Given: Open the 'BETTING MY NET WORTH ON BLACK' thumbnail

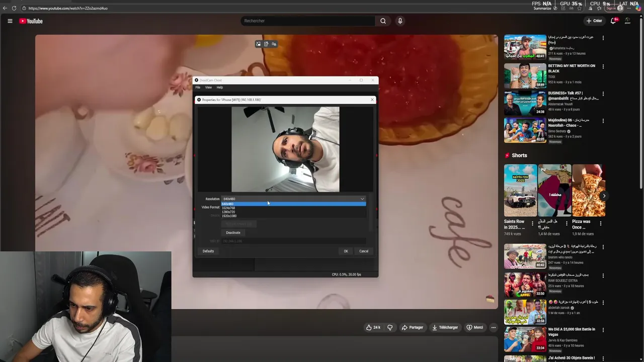Looking at the screenshot, I should (525, 76).
